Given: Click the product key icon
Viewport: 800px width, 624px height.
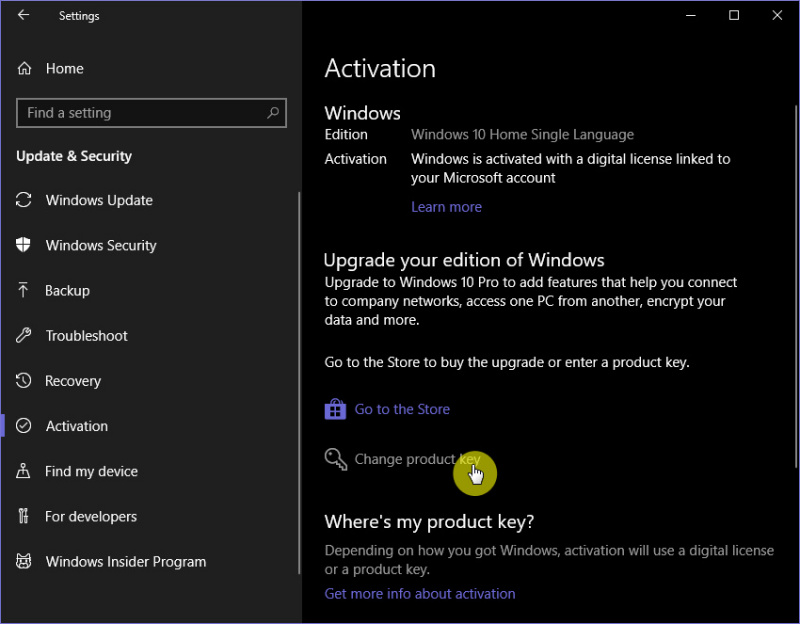Looking at the screenshot, I should pyautogui.click(x=336, y=459).
